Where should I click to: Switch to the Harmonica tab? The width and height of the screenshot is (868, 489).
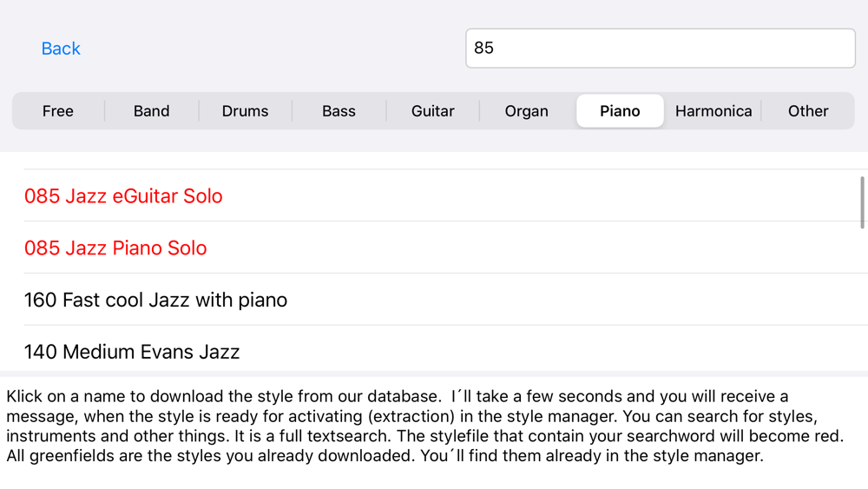click(713, 111)
